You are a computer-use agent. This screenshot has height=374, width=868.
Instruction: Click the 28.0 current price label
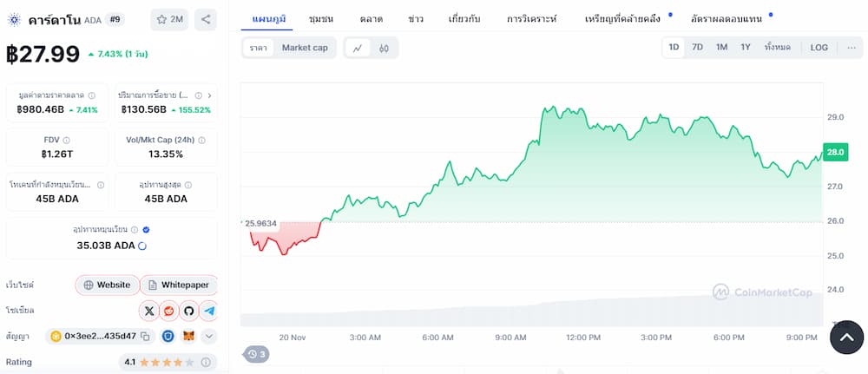click(835, 152)
